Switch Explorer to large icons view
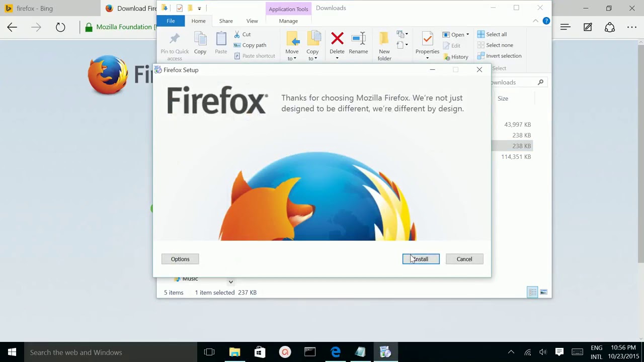Image resolution: width=644 pixels, height=362 pixels. (x=544, y=292)
